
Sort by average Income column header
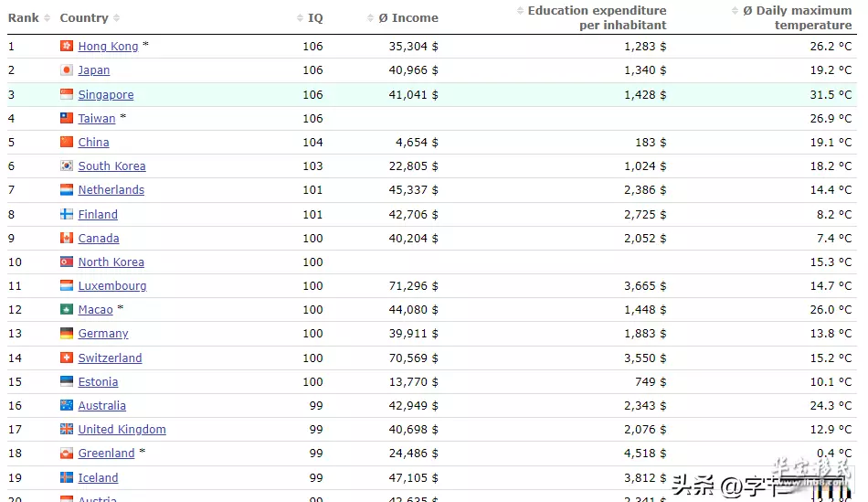click(x=408, y=18)
